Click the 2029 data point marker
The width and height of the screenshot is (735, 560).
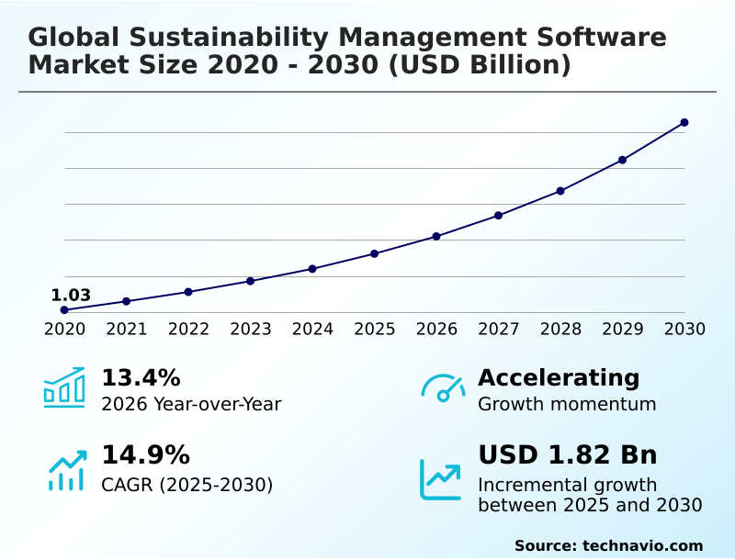pos(622,160)
